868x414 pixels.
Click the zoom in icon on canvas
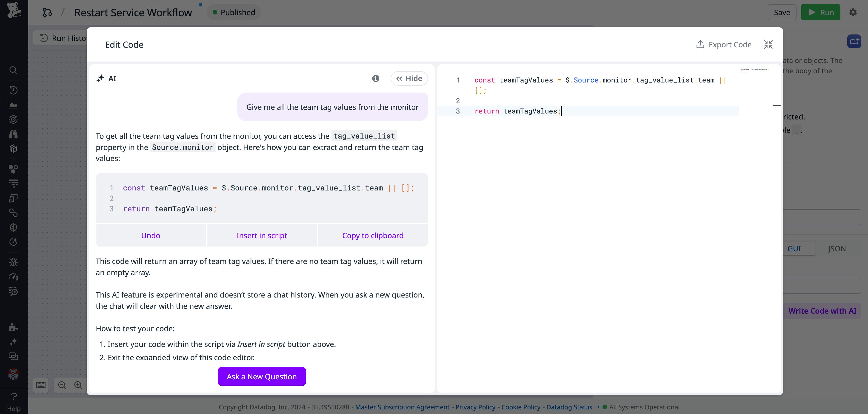78,385
